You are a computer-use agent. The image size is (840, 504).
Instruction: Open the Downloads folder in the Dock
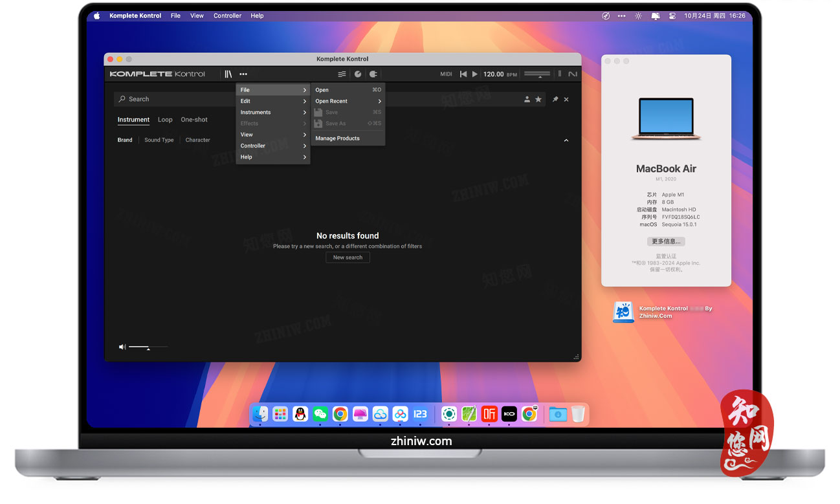(557, 413)
